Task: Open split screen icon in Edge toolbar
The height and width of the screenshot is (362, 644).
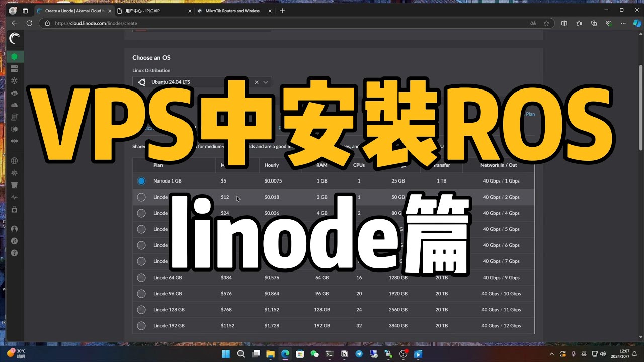Action: click(564, 23)
